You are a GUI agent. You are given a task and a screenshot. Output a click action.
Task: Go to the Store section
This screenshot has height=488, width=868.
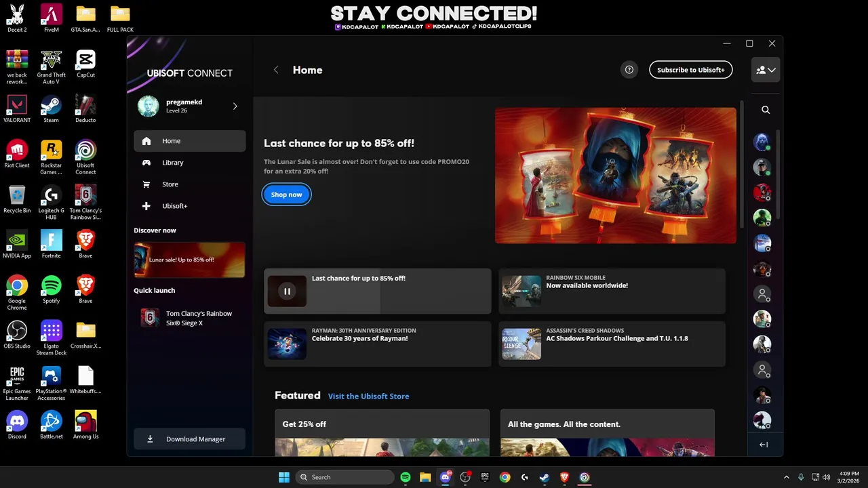pos(190,184)
